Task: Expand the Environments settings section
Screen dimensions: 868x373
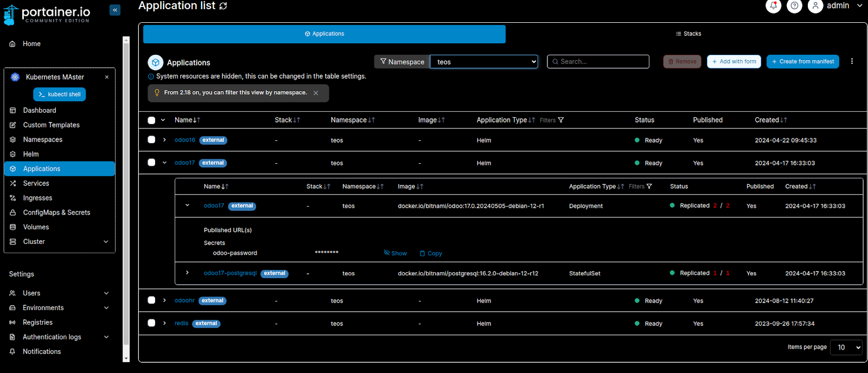Action: coord(106,308)
